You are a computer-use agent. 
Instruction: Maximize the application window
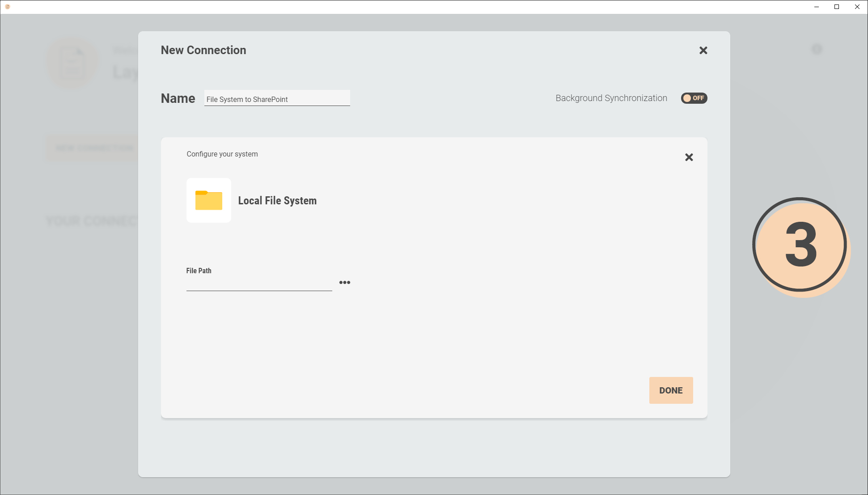click(837, 7)
